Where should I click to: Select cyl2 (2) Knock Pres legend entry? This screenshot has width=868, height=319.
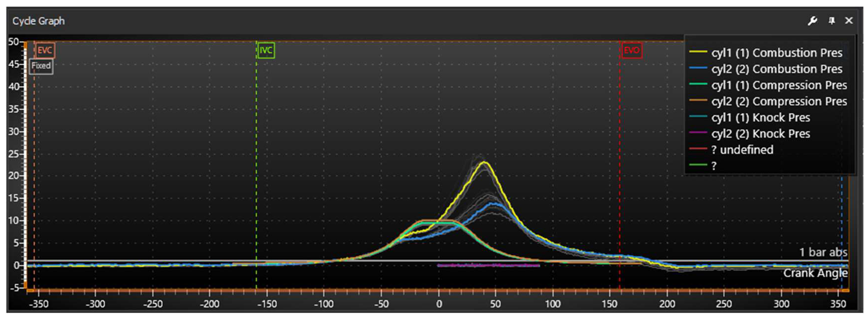(761, 133)
